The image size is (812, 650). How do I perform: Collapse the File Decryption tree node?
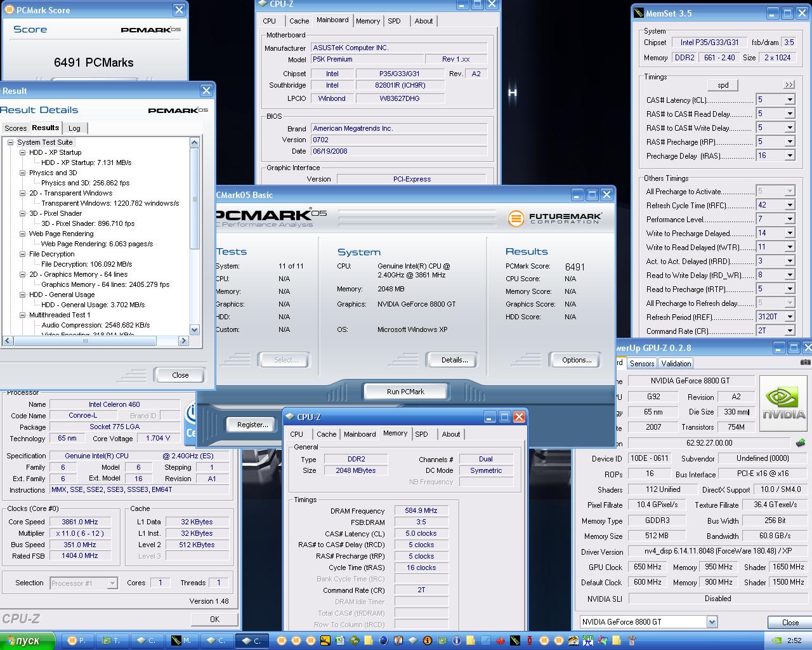pyautogui.click(x=22, y=254)
